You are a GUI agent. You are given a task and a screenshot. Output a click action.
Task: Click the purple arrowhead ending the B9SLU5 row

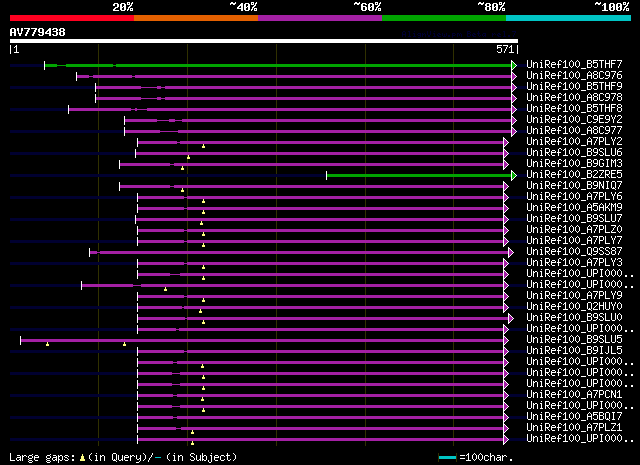pyautogui.click(x=506, y=340)
